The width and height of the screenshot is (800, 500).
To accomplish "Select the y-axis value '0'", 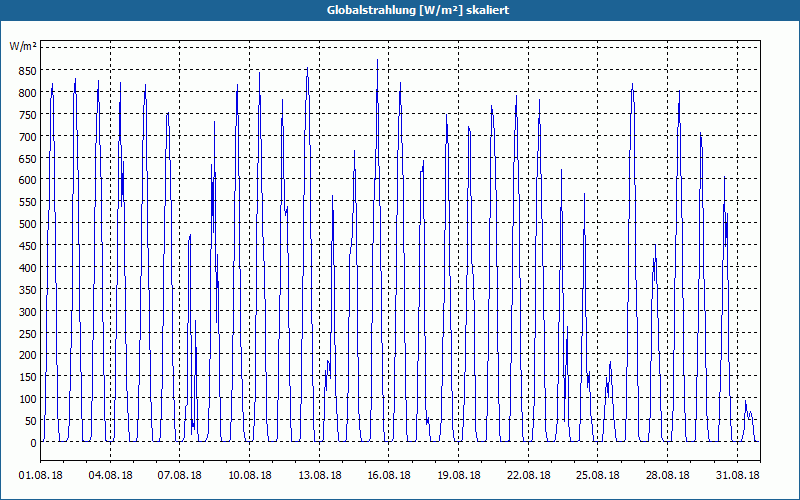I will 33,443.
